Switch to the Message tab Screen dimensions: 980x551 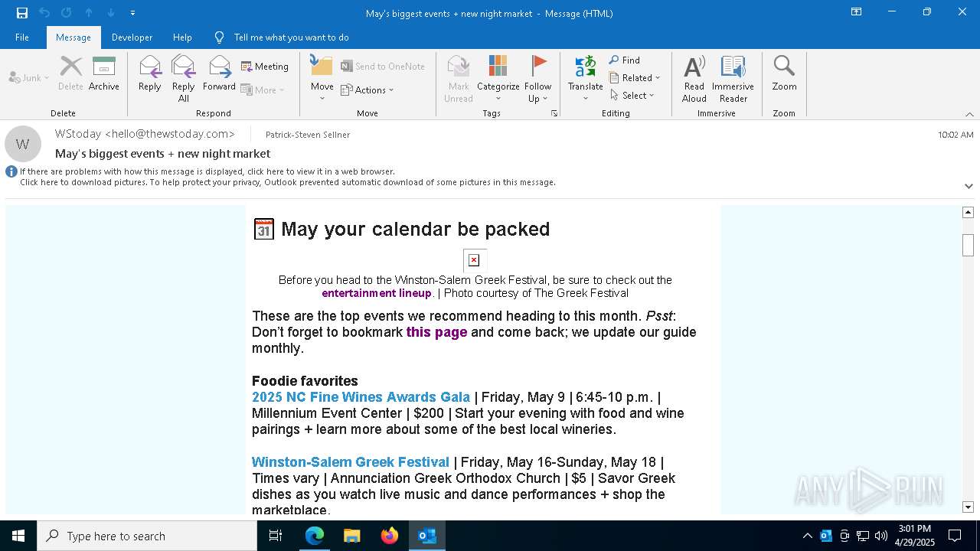tap(73, 37)
